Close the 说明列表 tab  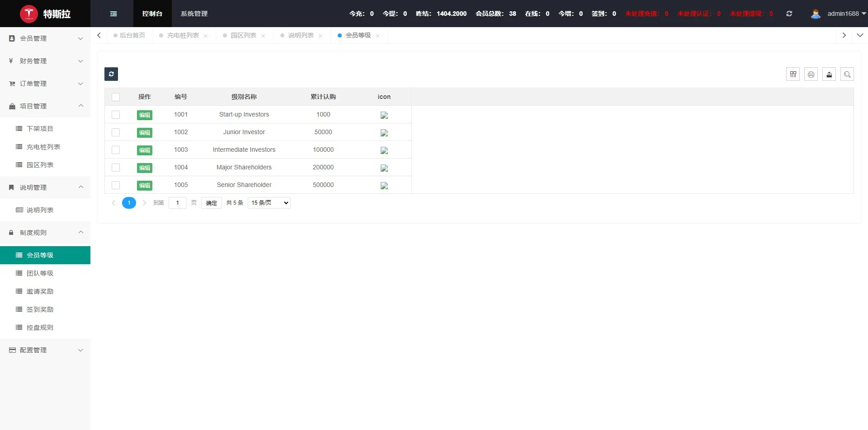pyautogui.click(x=321, y=36)
